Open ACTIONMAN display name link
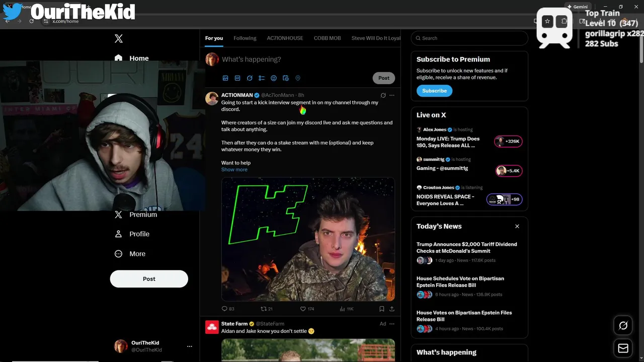Screen dimensions: 644x362 [x=237, y=95]
